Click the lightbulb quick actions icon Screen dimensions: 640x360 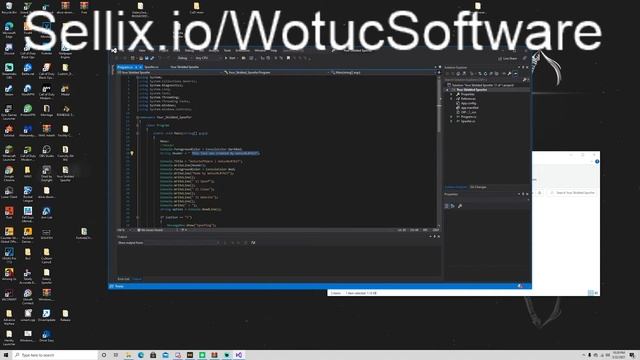point(131,153)
